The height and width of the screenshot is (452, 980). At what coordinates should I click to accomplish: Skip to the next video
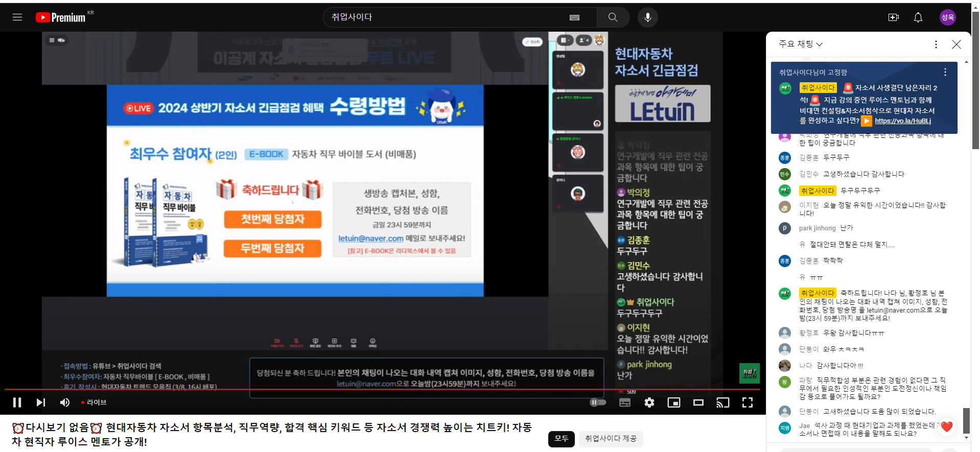(41, 402)
